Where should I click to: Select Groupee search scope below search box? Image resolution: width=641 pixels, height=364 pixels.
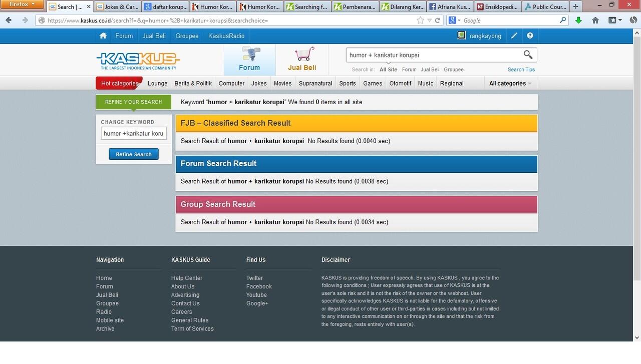coord(453,70)
